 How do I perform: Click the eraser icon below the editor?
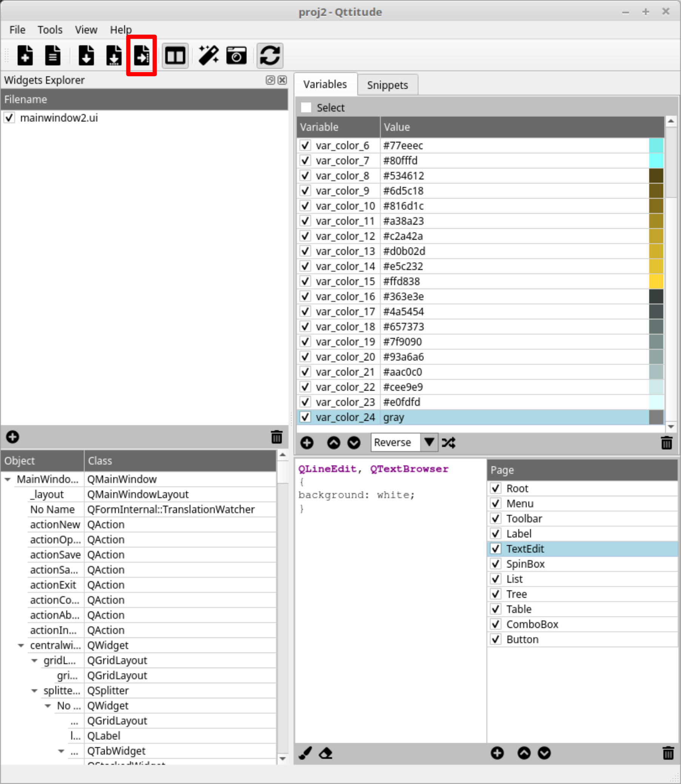pyautogui.click(x=325, y=753)
